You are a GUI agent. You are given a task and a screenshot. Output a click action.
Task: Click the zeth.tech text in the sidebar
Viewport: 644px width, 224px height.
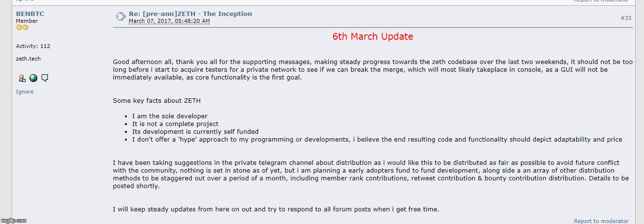coord(29,59)
